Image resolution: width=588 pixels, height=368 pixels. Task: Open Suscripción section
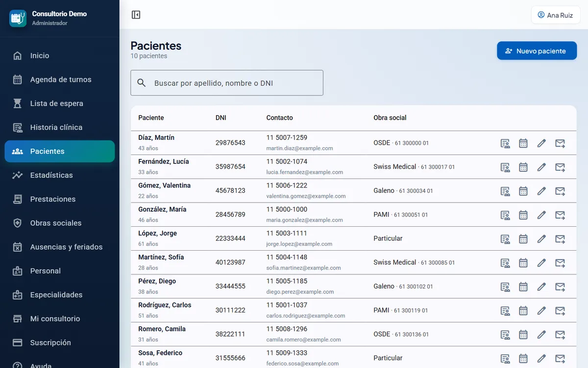[60, 342]
